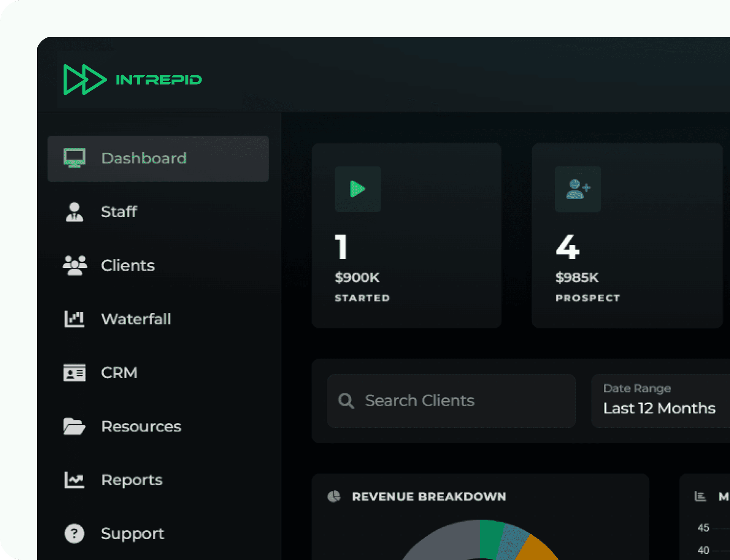
Task: Click the add-person icon on Prospect card
Action: pos(577,189)
